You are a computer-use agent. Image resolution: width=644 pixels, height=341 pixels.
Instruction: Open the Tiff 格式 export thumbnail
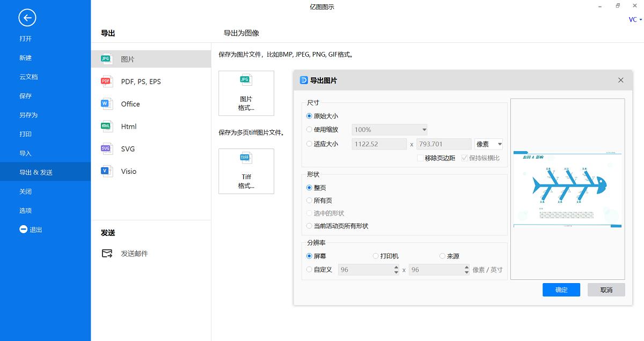coord(246,171)
